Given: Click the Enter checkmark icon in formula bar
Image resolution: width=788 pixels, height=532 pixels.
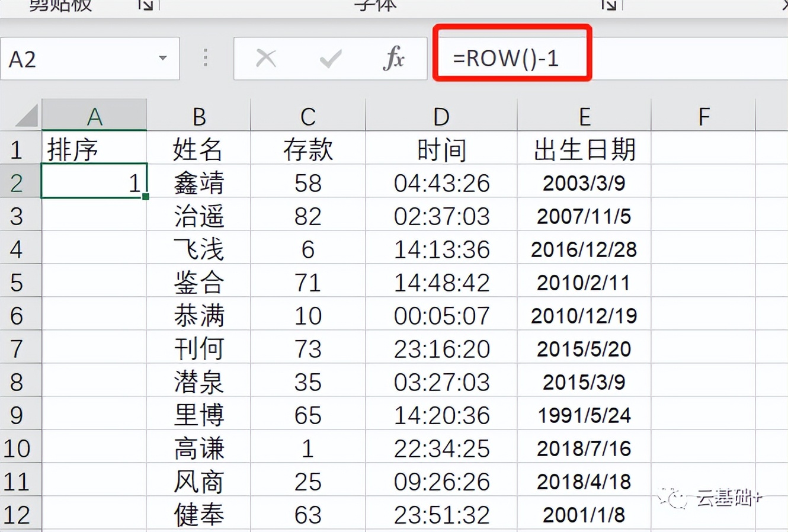Looking at the screenshot, I should click(x=329, y=58).
